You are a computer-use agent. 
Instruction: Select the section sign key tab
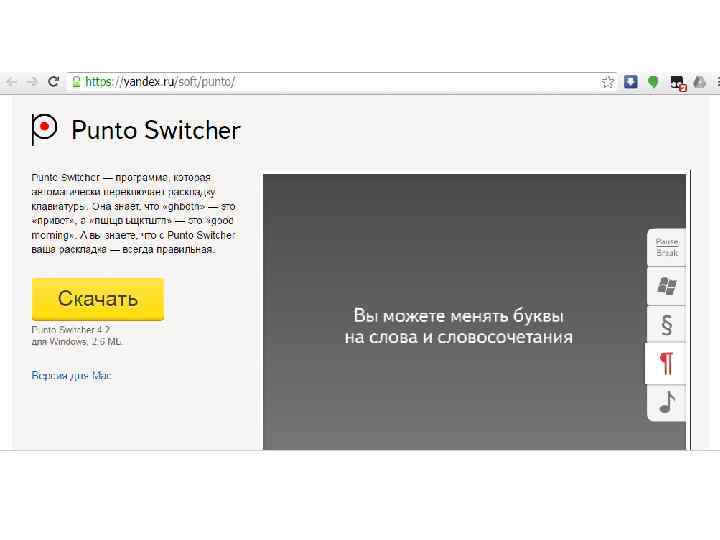pos(666,324)
